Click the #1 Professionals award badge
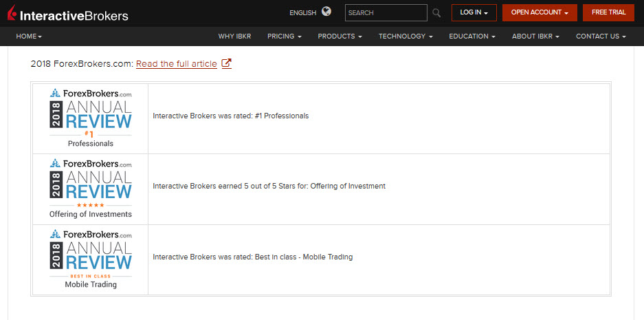The height and width of the screenshot is (320, 644). point(90,118)
